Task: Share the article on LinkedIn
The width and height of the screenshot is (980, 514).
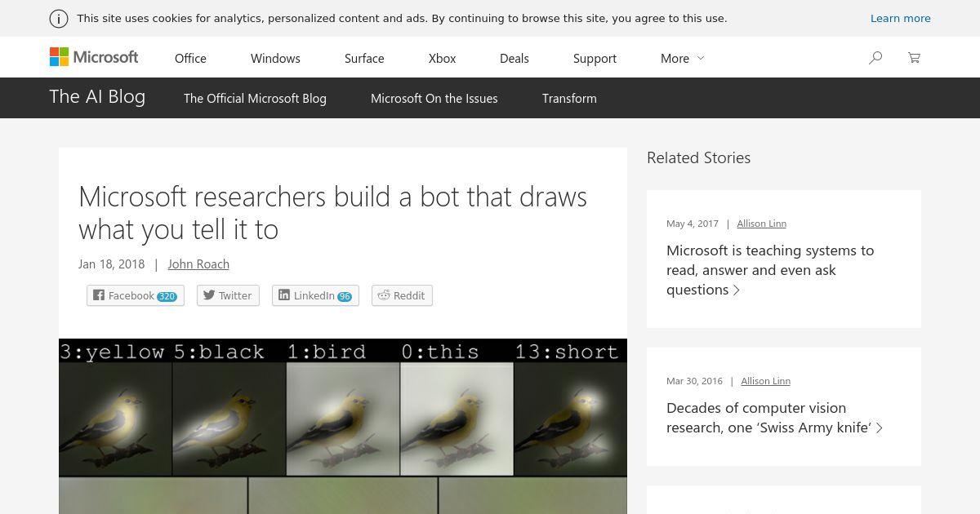Action: click(315, 295)
